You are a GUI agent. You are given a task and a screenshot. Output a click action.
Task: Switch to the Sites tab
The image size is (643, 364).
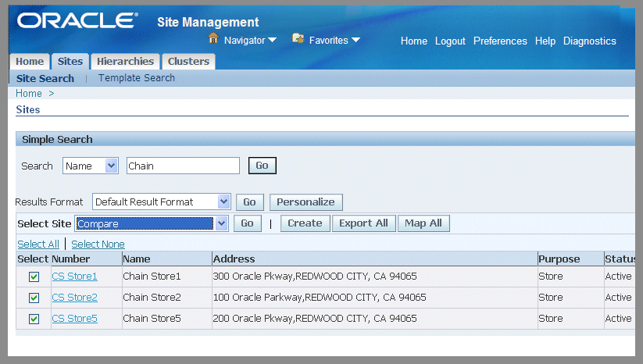click(x=70, y=62)
